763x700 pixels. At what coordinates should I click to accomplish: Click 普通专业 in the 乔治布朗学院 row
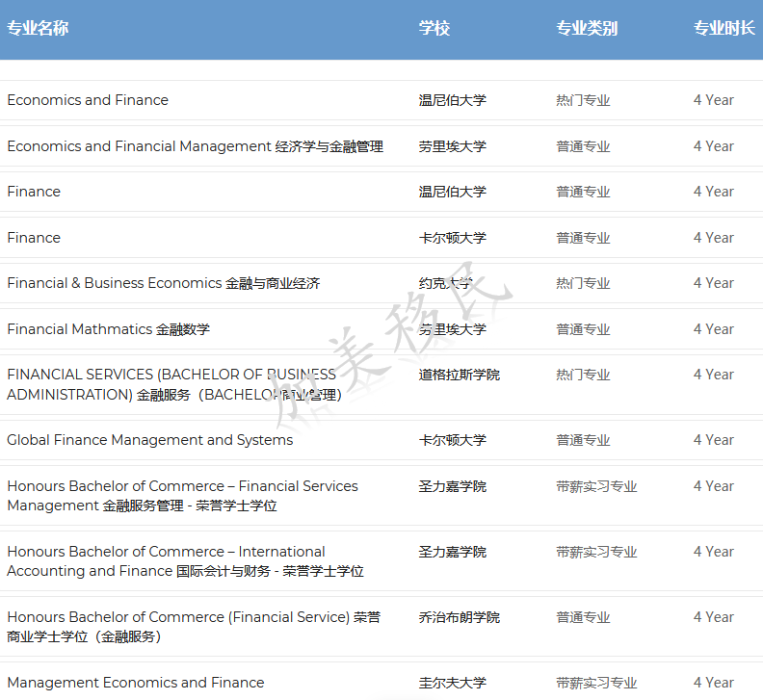[583, 617]
